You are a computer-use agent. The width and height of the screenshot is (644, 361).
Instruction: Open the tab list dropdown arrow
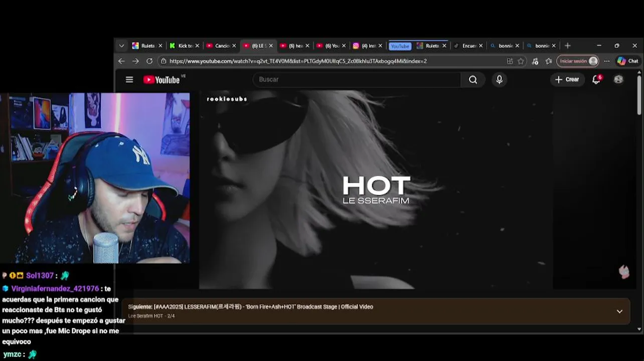pyautogui.click(x=121, y=46)
